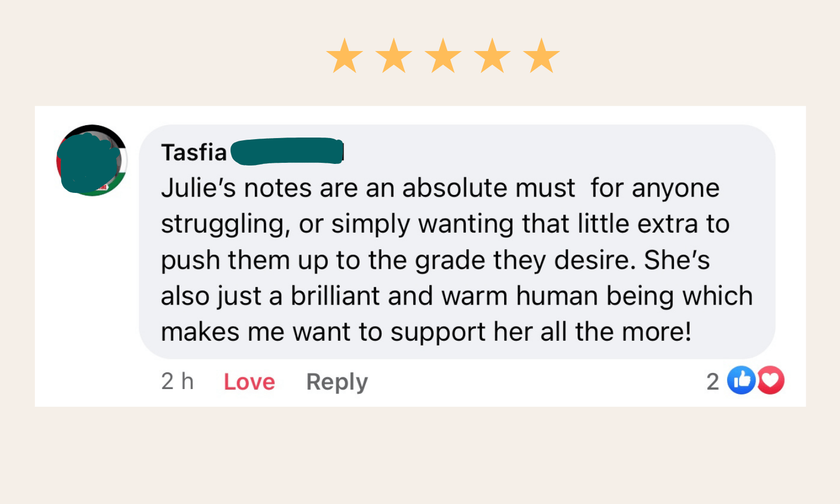Click the second gold star
840x504 pixels.
393,56
